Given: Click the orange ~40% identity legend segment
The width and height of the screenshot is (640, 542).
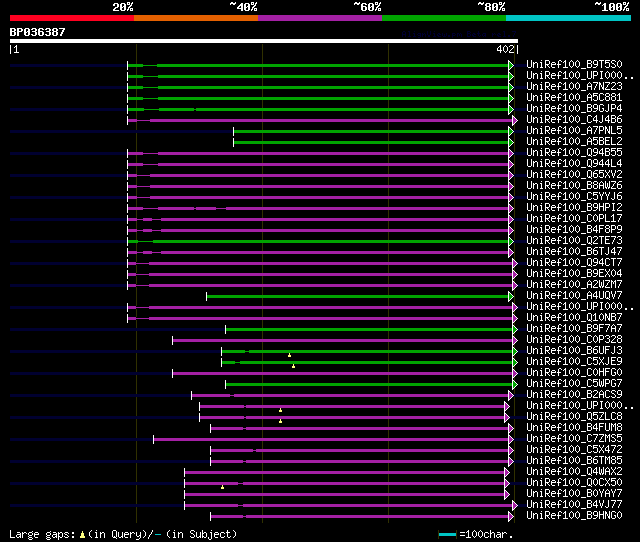Looking at the screenshot, I should (196, 18).
